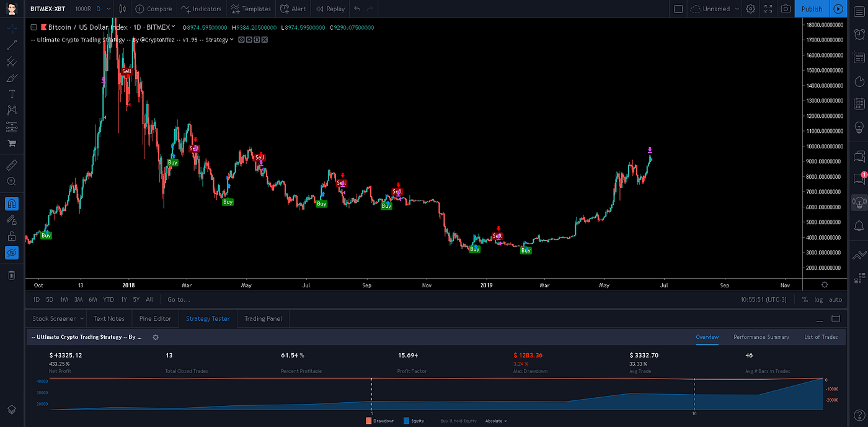This screenshot has width=868, height=427.
Task: Open the watchlist panel
Action: coord(859,12)
